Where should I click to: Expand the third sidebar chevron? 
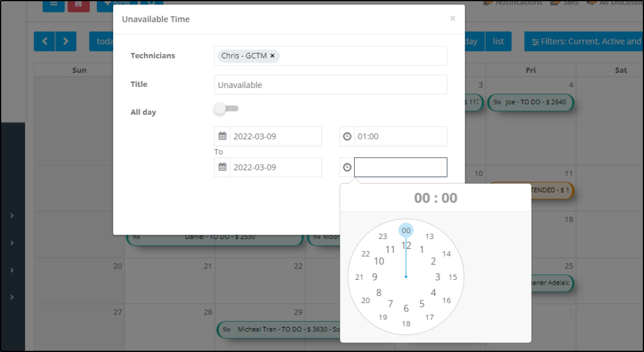pyautogui.click(x=12, y=270)
